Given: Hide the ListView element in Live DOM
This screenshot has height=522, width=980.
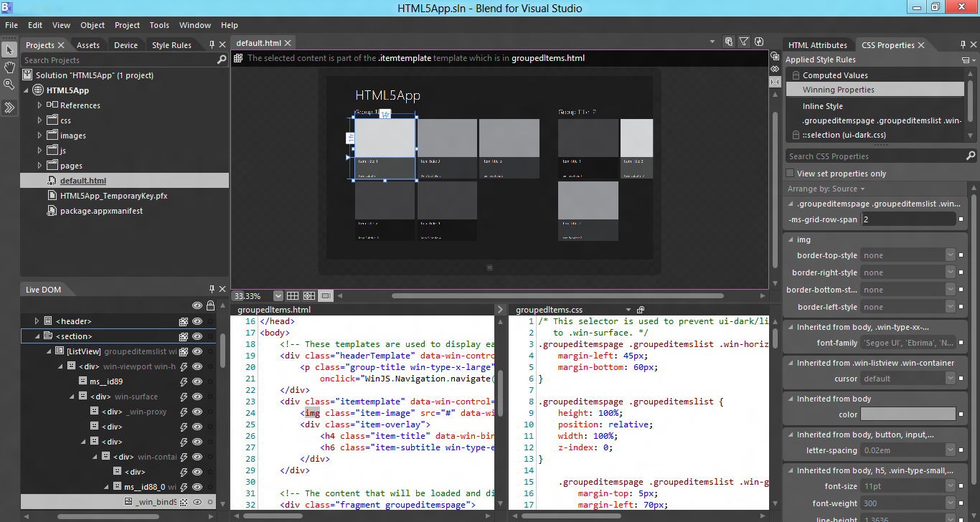Looking at the screenshot, I should (x=197, y=351).
